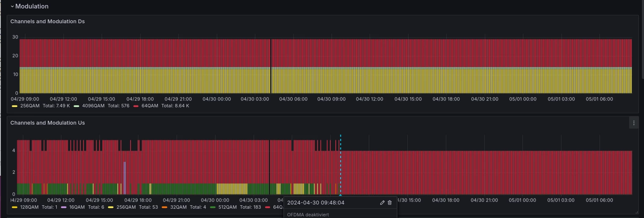The height and width of the screenshot is (218, 644).
Task: Collapse the Modulation row section
Action: [x=12, y=6]
